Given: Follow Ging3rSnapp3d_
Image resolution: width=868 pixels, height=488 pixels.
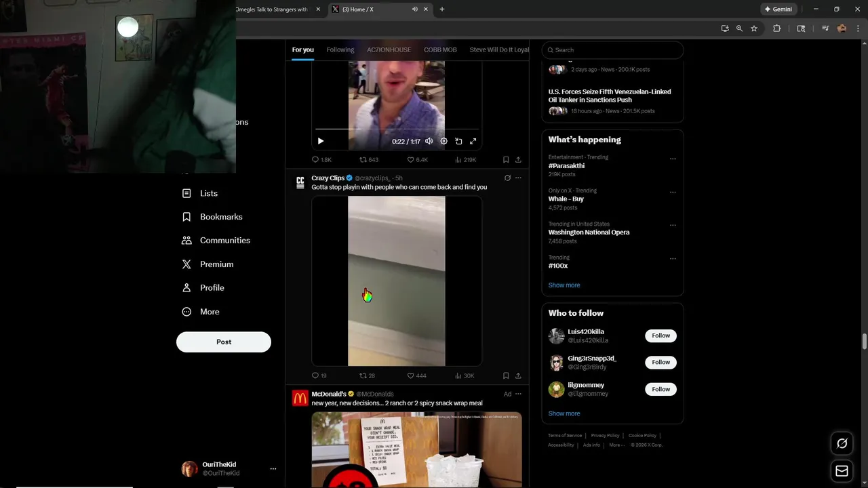Looking at the screenshot, I should click(x=661, y=362).
